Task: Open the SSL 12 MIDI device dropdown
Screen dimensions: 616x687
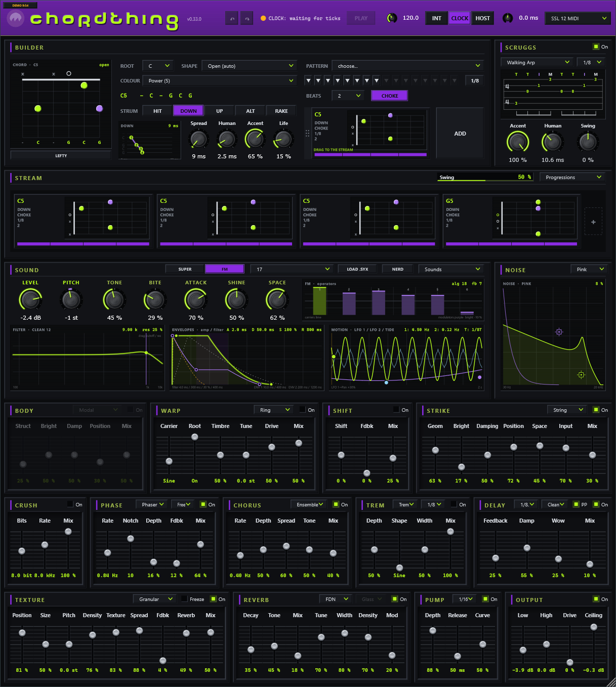Action: [578, 18]
